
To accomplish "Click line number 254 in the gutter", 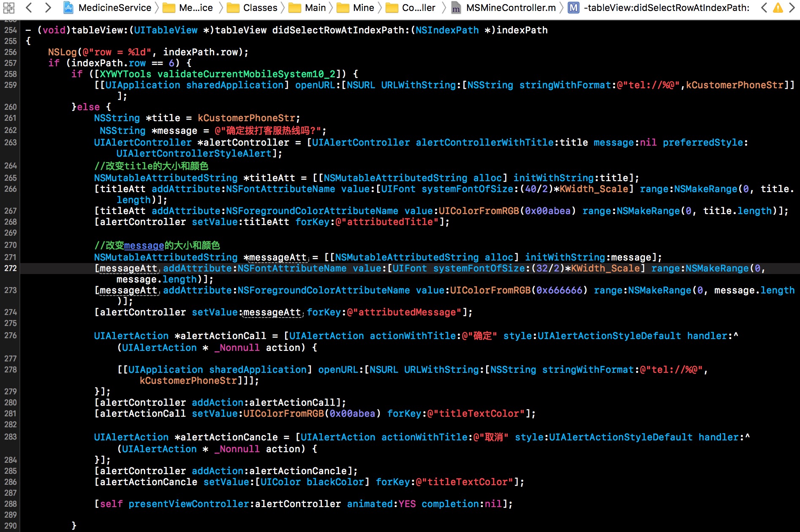I will tap(11, 30).
